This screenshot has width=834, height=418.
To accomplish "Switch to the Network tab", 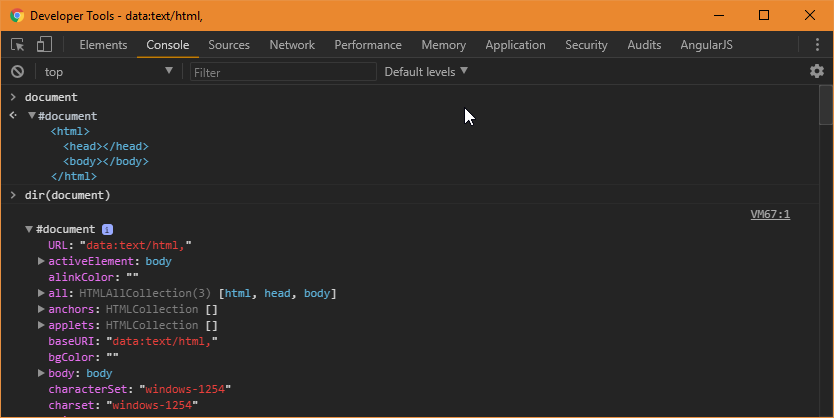I will 292,45.
